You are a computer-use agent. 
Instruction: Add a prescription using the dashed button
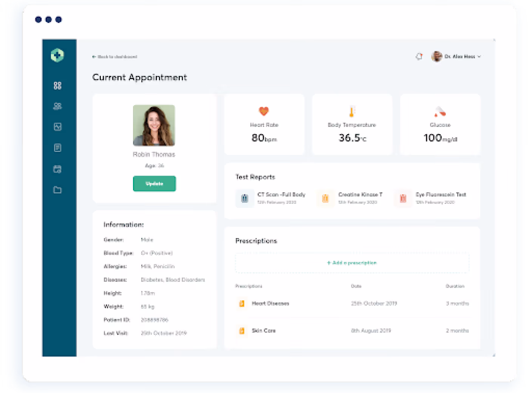click(351, 263)
